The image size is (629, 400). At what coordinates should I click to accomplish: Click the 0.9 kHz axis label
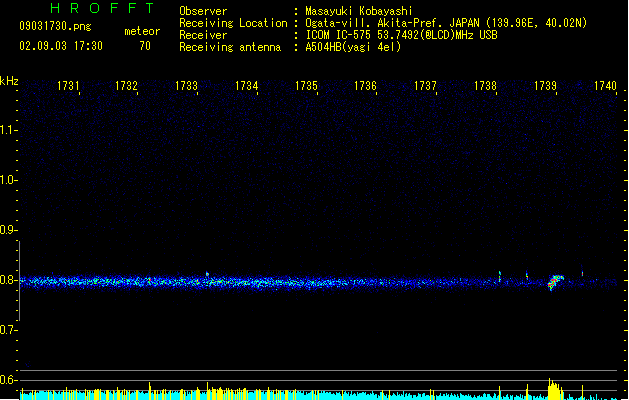(7, 230)
